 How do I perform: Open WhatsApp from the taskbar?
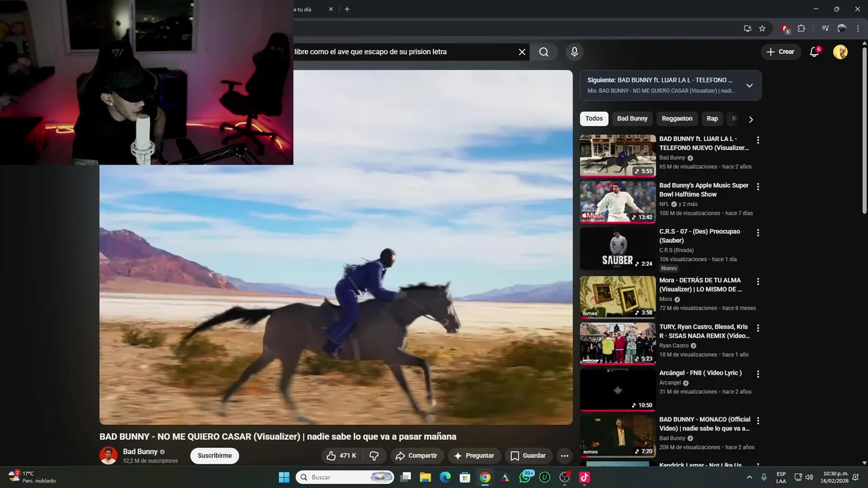pos(525,477)
